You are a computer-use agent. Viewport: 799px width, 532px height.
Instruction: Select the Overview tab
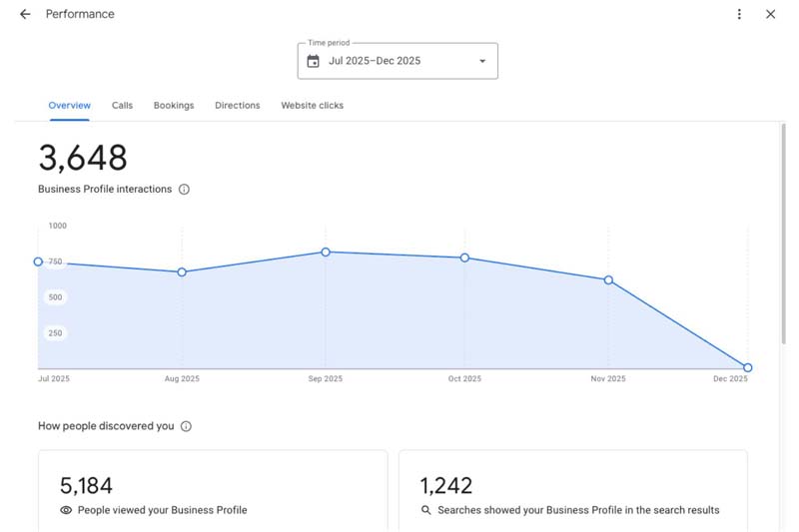(x=69, y=106)
